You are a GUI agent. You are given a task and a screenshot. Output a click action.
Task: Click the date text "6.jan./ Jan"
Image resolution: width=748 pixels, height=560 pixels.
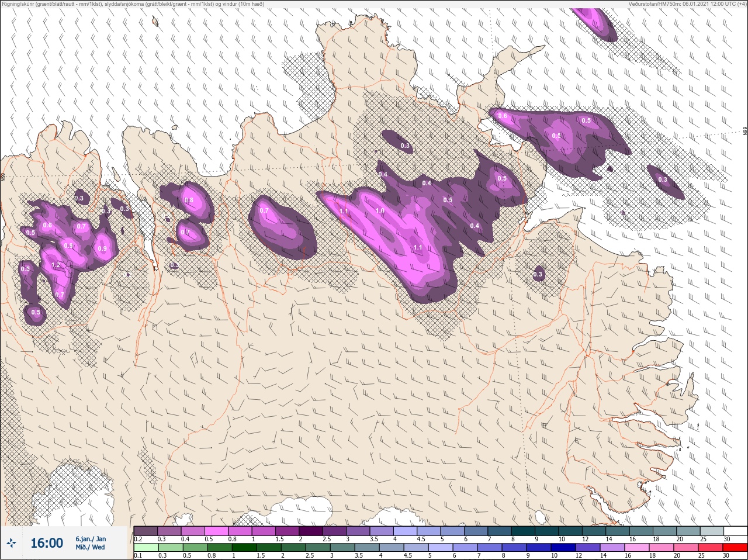coord(91,539)
